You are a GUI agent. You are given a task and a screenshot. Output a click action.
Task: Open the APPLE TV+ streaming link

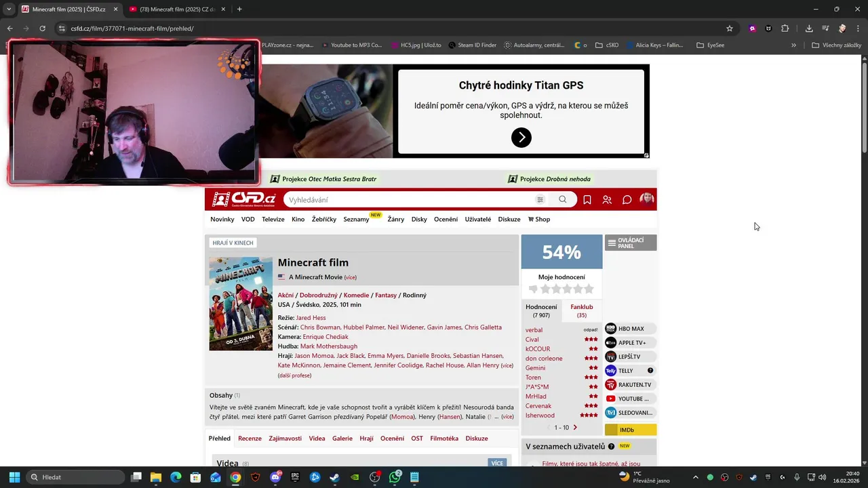tap(630, 343)
